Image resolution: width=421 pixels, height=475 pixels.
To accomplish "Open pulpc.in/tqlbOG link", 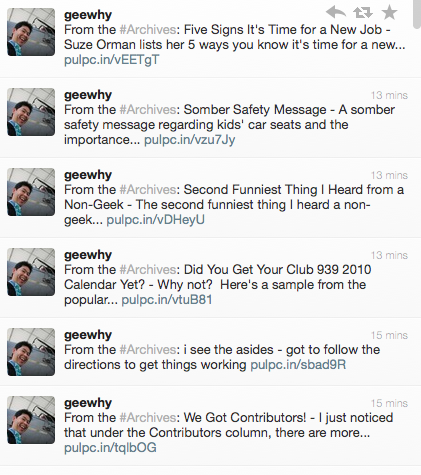I will click(110, 448).
